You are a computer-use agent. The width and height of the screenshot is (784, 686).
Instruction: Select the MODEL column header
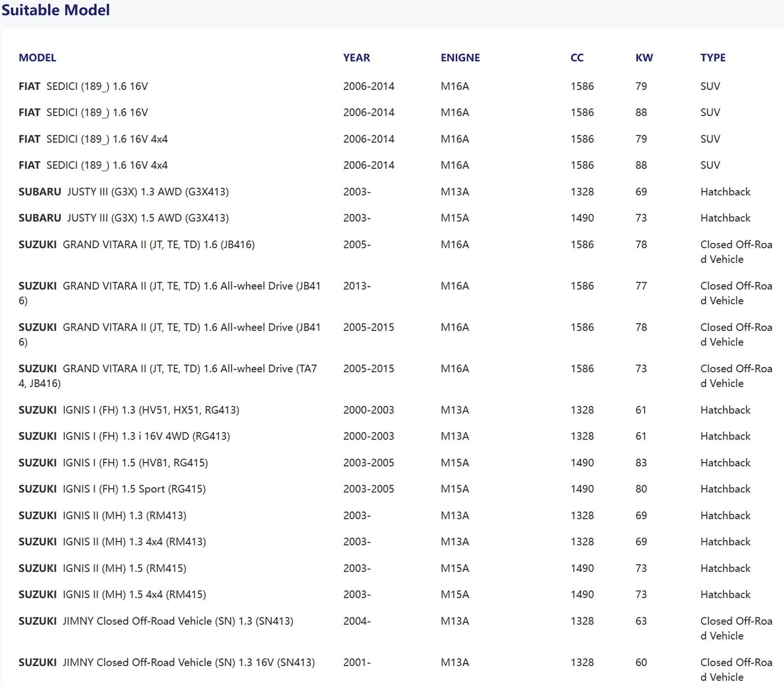coord(37,58)
